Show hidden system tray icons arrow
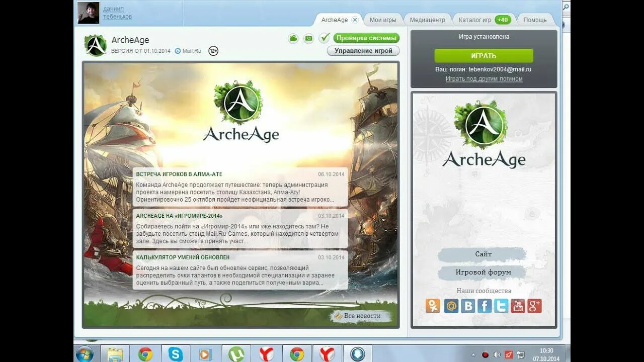Viewport: 644px width, 362px height. [473, 354]
